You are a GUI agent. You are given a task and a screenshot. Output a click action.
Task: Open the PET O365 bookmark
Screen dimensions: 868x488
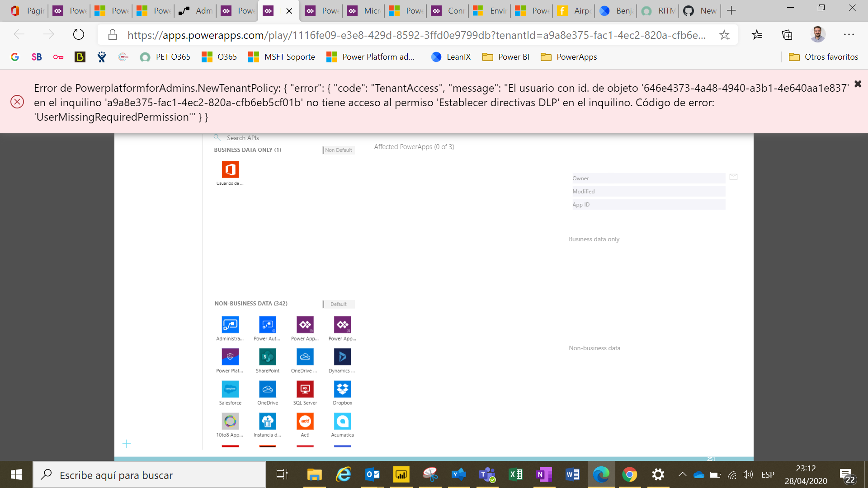pos(165,57)
